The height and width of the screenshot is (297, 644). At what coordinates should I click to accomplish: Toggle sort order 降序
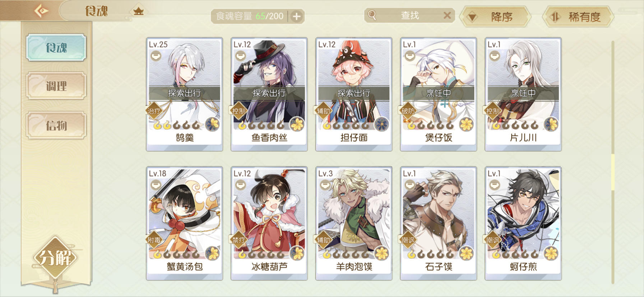495,16
